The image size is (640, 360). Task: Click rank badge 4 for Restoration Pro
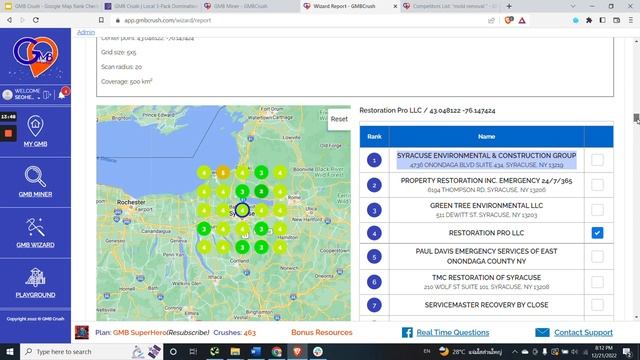tap(374, 233)
